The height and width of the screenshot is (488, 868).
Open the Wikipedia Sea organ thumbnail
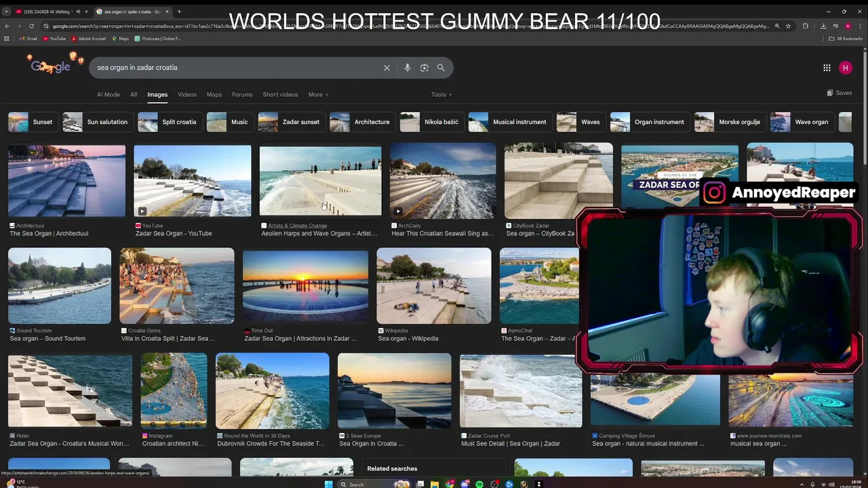tap(434, 286)
